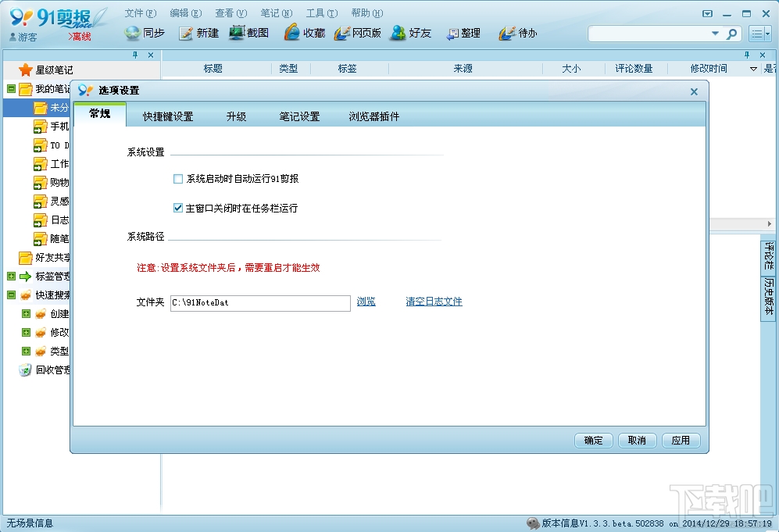Select the 灵感 notebook folder
This screenshot has width=779, height=532.
(51, 202)
